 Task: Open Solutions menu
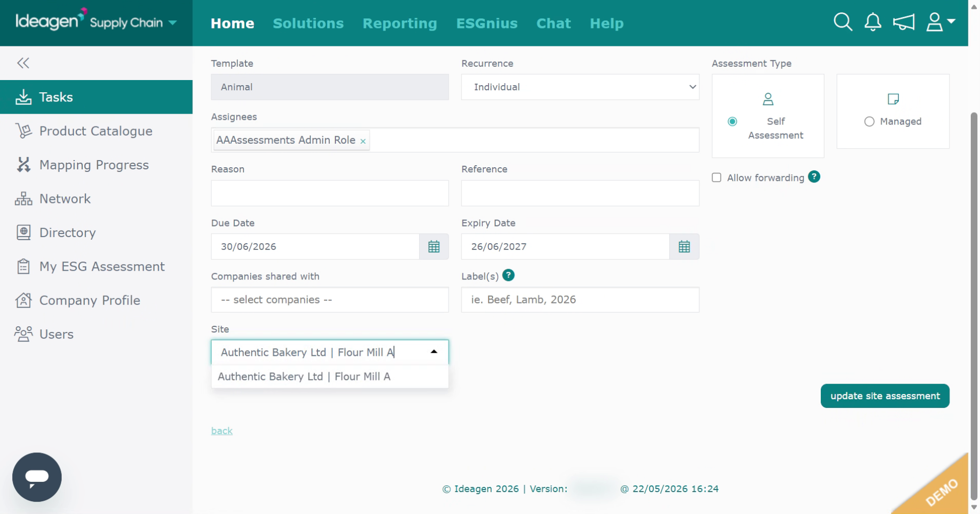pyautogui.click(x=308, y=23)
